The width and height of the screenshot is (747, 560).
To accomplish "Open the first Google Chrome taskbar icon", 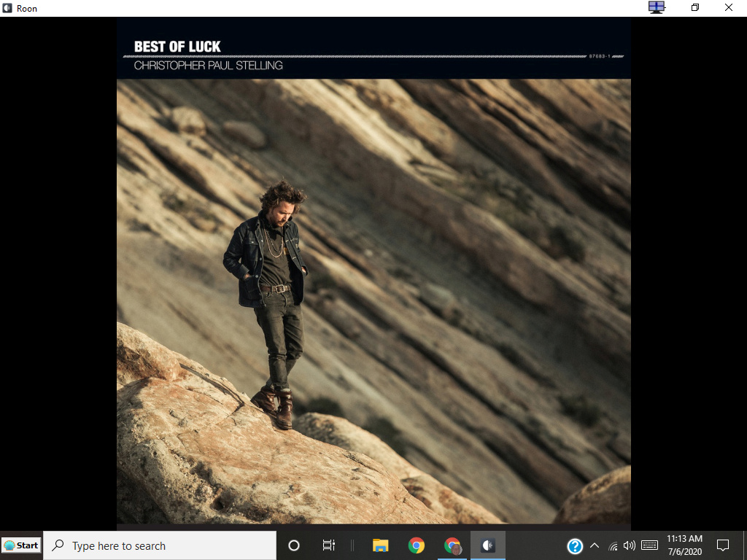I will [x=416, y=545].
